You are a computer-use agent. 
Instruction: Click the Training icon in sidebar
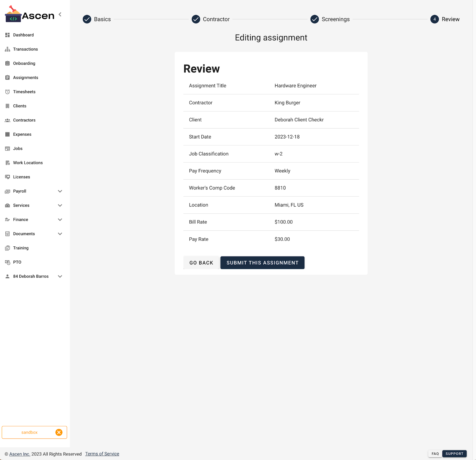(7, 248)
